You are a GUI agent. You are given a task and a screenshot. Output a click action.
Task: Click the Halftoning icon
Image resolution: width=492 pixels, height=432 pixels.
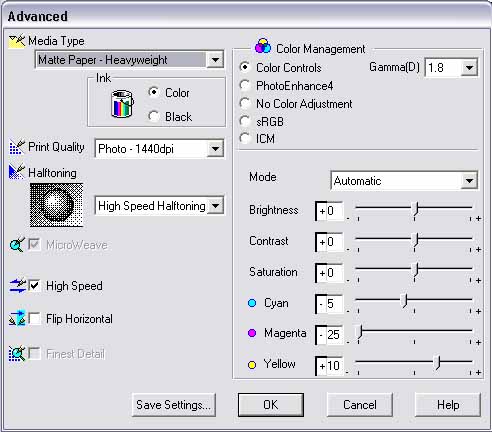tap(17, 172)
